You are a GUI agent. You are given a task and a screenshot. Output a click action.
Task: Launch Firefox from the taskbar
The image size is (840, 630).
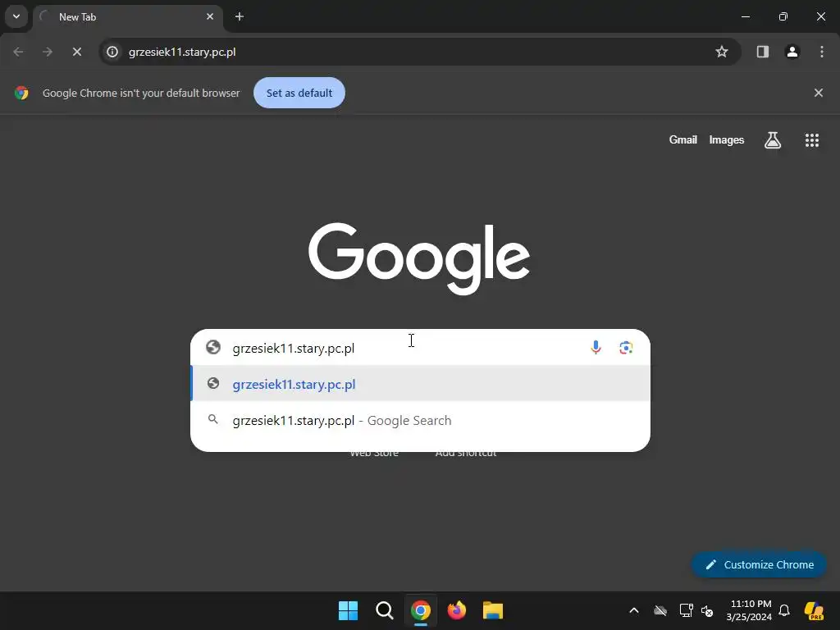[457, 610]
